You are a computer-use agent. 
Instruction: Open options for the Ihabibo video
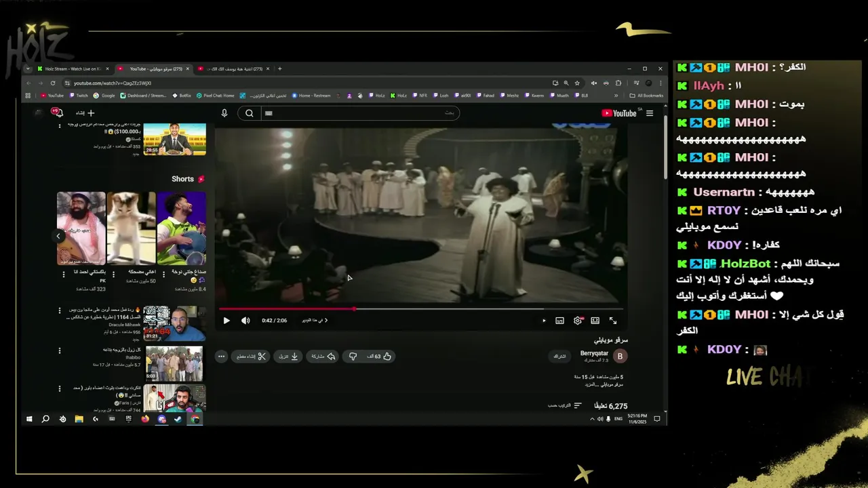point(60,351)
